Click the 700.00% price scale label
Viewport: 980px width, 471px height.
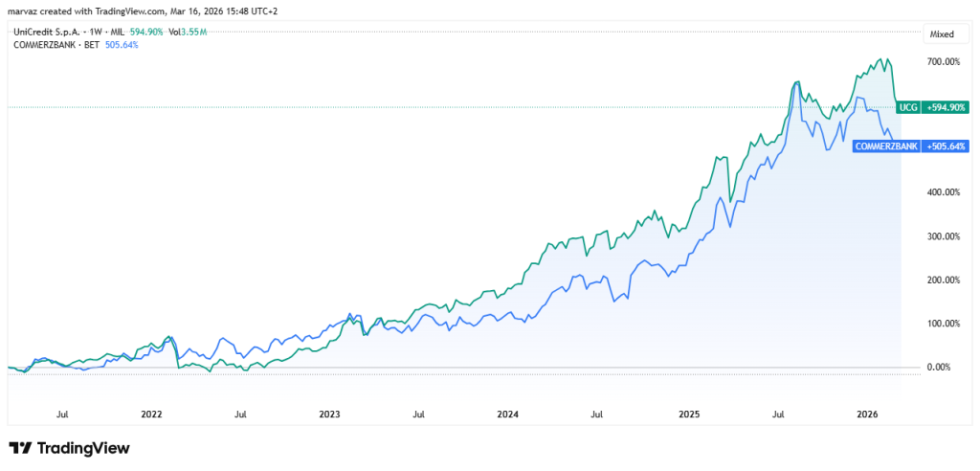[x=943, y=62]
